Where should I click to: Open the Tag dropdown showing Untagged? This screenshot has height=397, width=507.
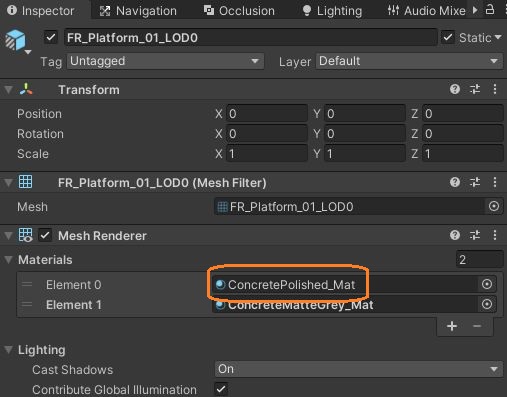tap(165, 61)
